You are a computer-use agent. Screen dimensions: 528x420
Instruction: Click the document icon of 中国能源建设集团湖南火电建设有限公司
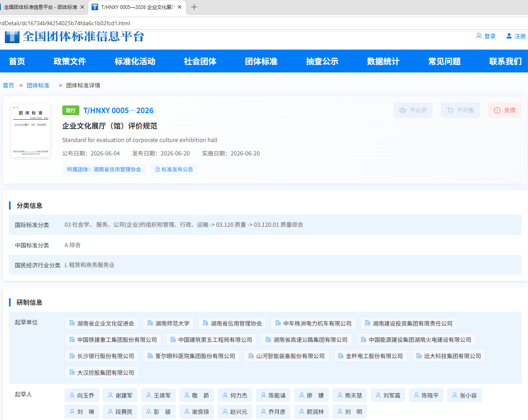[364, 339]
